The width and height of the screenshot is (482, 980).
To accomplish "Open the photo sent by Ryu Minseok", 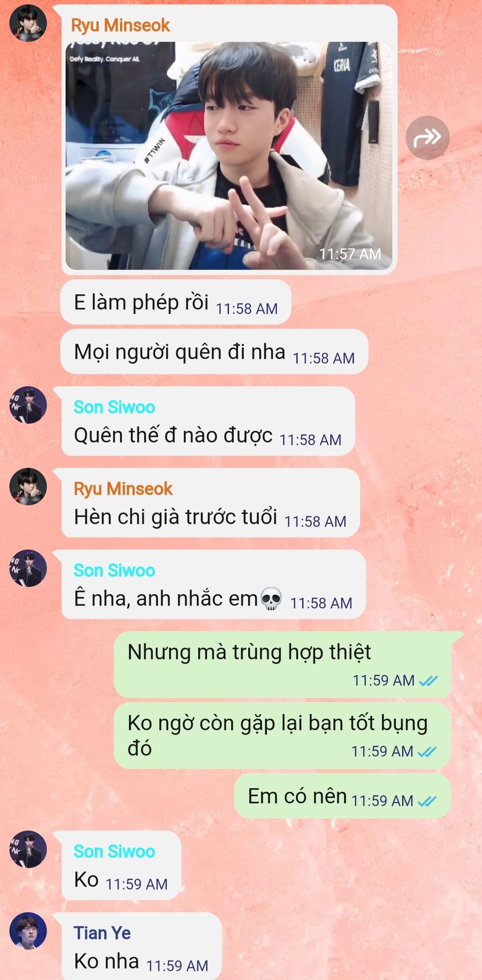I will pos(229,156).
